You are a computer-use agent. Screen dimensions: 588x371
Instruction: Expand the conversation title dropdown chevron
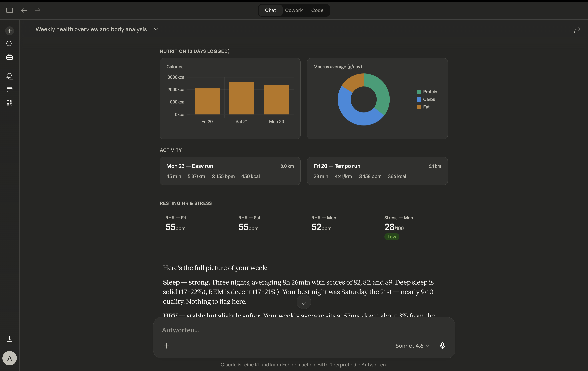click(156, 29)
